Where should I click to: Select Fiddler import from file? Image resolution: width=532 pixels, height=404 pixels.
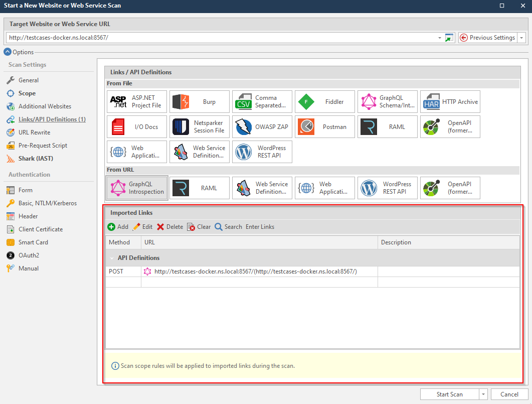point(324,102)
